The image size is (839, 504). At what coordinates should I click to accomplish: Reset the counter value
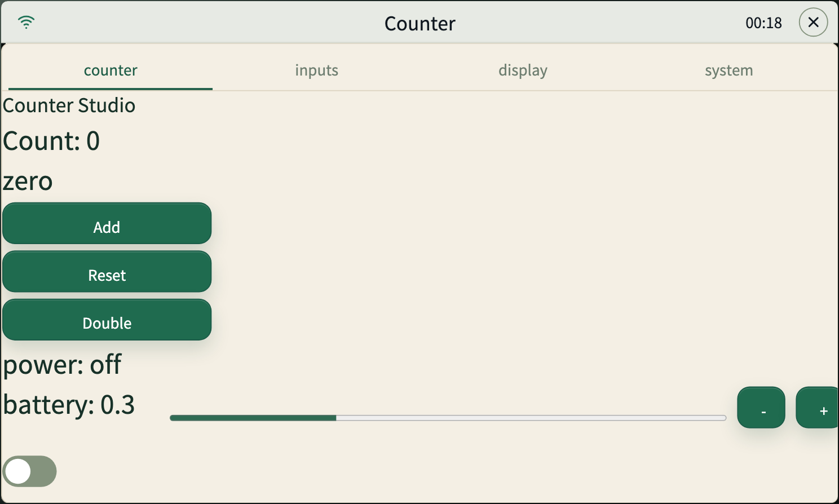click(x=107, y=272)
